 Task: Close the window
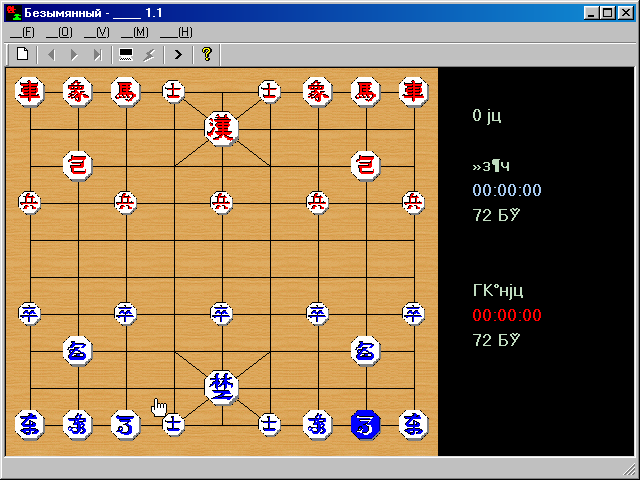tap(625, 13)
